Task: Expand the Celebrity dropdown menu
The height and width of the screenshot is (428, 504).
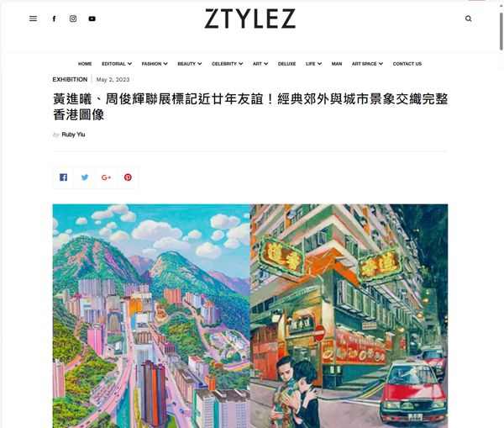Action: [x=228, y=64]
